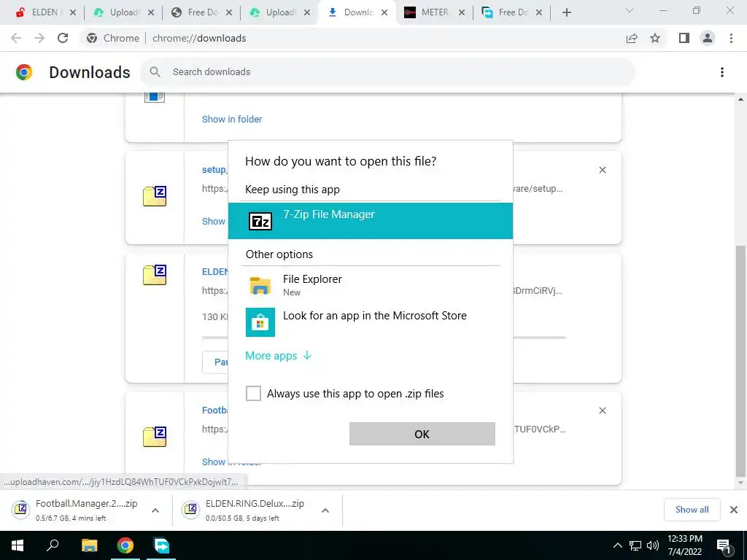Open a new tab with plus
The width and height of the screenshot is (747, 560).
[x=566, y=13]
